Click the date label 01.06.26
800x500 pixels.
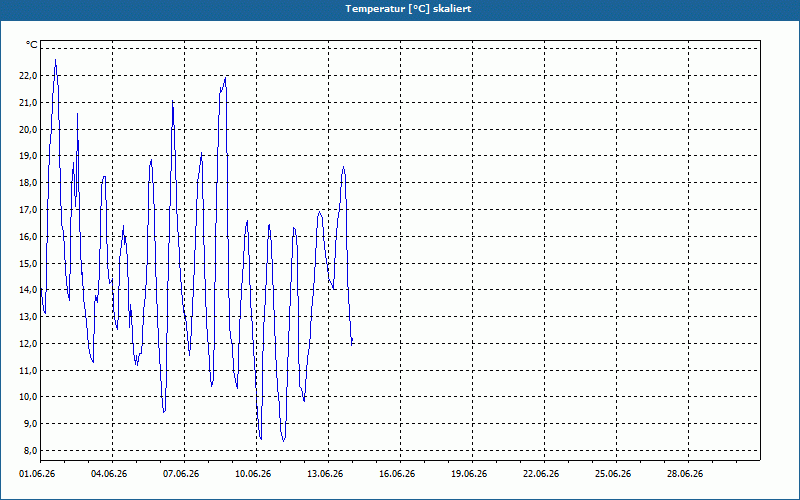tap(37, 474)
